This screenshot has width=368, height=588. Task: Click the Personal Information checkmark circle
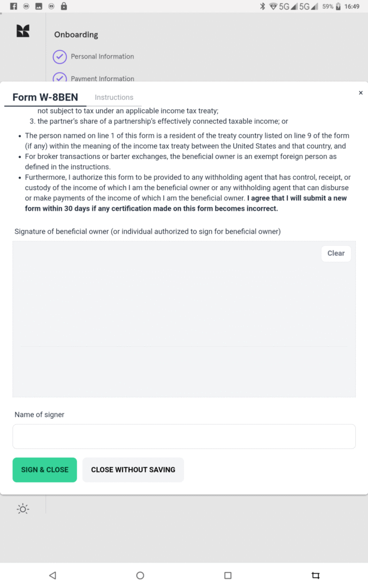tap(60, 57)
